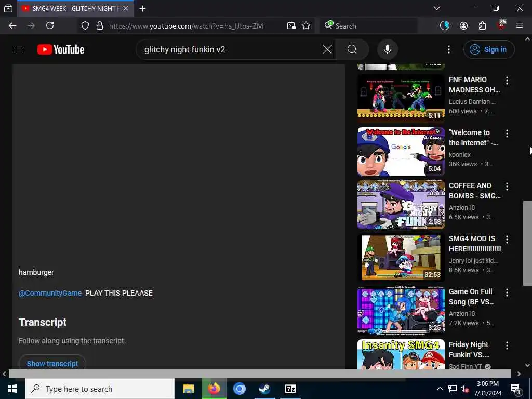Open the YouTube hamburger guide menu
The image size is (532, 399).
point(19,49)
